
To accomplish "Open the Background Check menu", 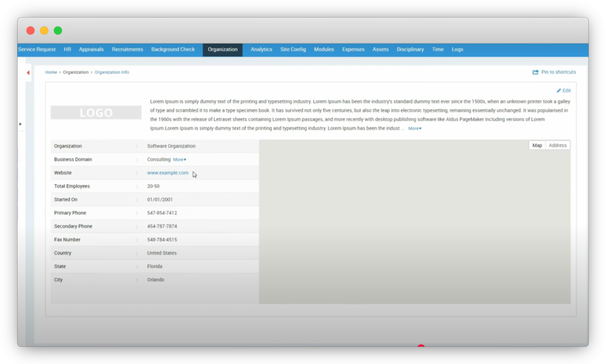I will tap(173, 50).
